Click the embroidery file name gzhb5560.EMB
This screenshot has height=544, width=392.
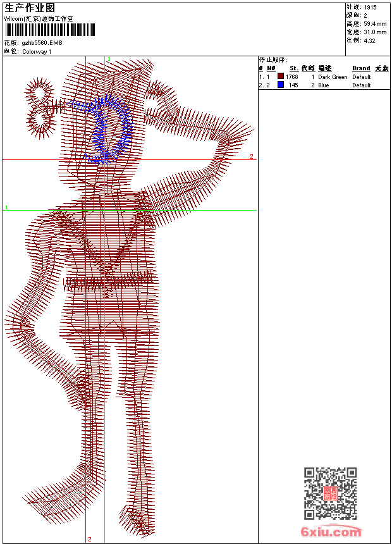(42, 43)
